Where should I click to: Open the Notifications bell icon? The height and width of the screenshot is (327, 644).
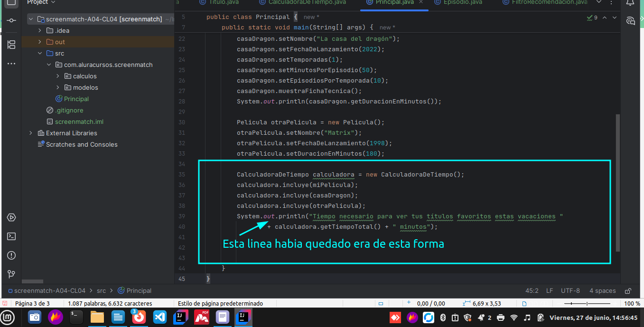point(630,3)
